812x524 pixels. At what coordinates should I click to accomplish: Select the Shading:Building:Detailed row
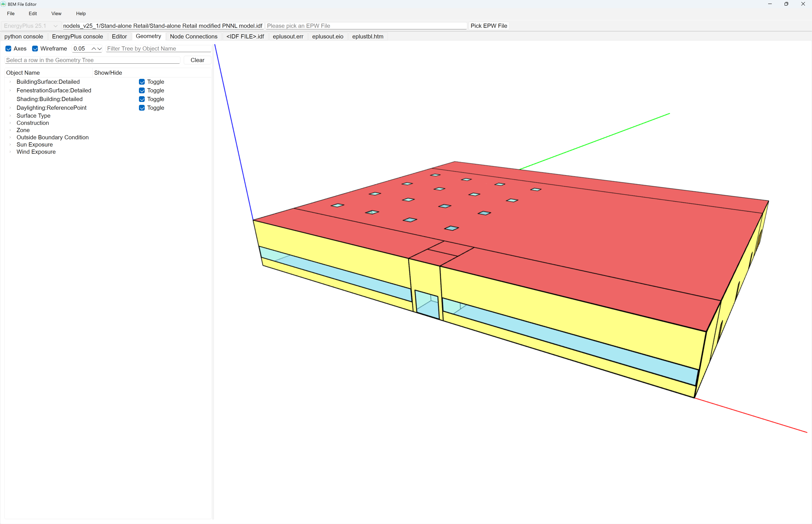point(108,99)
